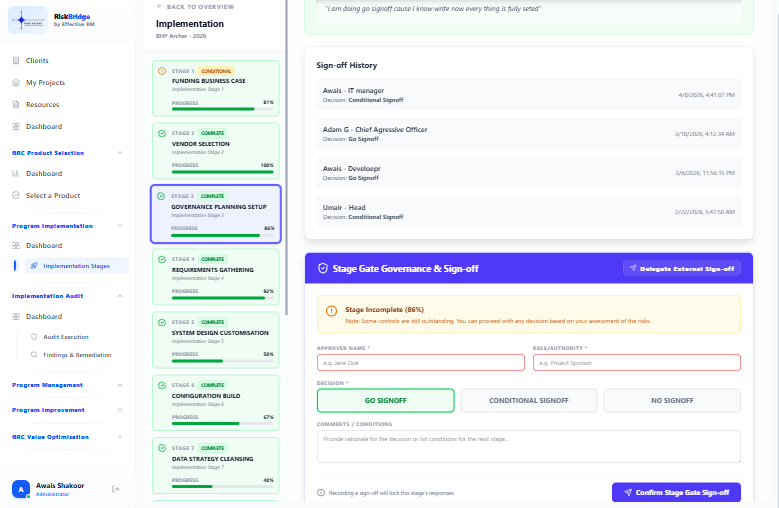779x508 pixels.
Task: Click Stage 5 complete check icon
Action: [162, 322]
